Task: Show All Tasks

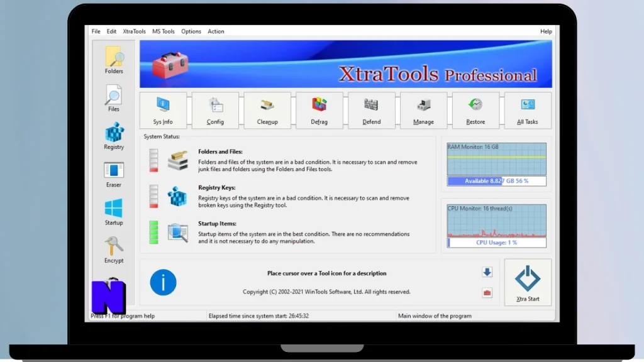Action: (528, 111)
